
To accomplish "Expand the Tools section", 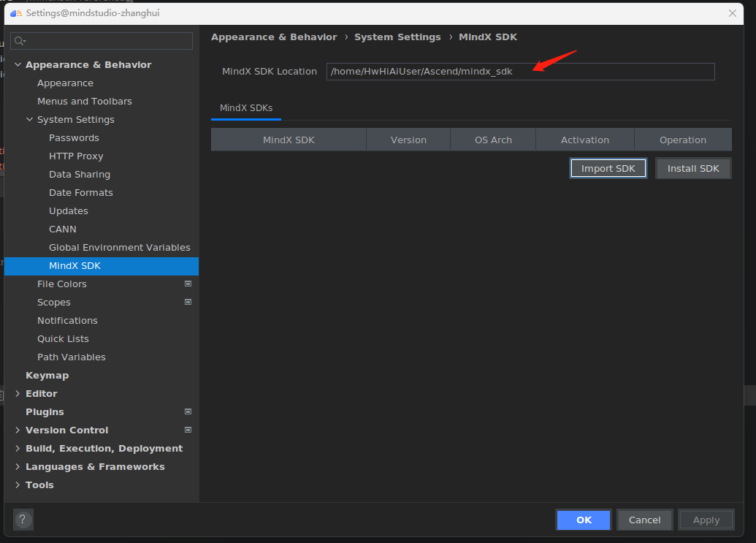I will [18, 485].
